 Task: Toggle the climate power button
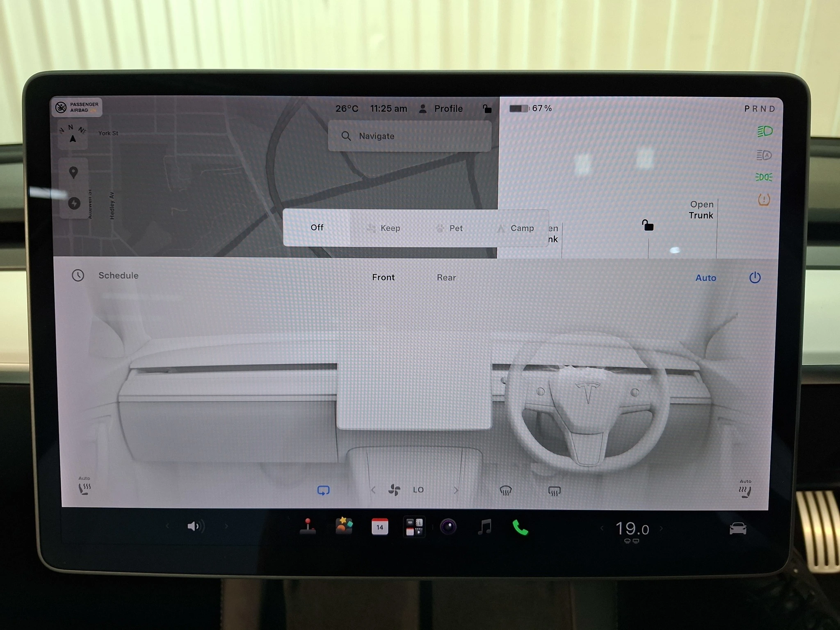[755, 278]
